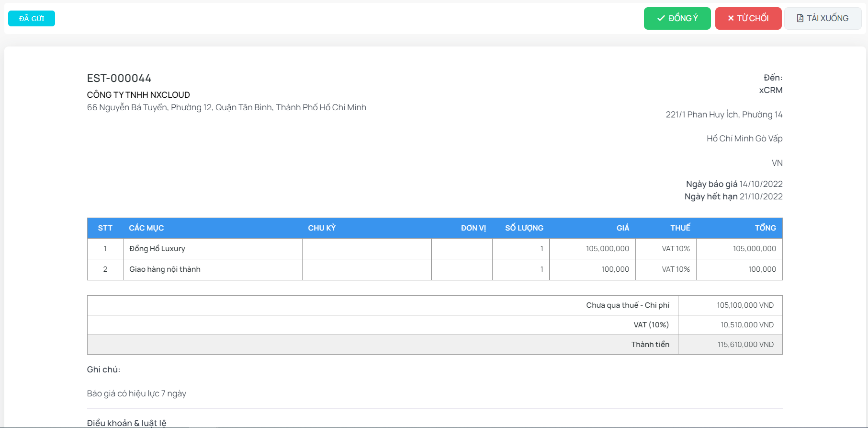Click the CÁC MỤC column header
Viewport: 868px width, 428px height.
[x=147, y=228]
